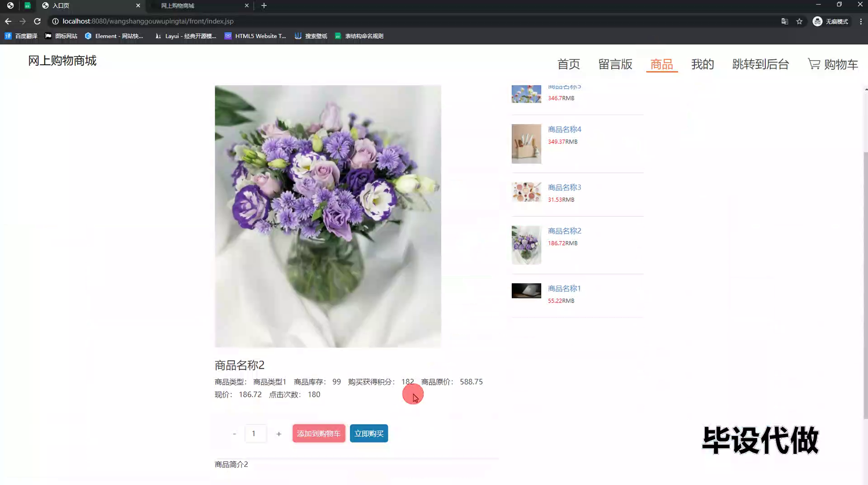
Task: Open a new browser tab with plus icon
Action: click(x=264, y=5)
